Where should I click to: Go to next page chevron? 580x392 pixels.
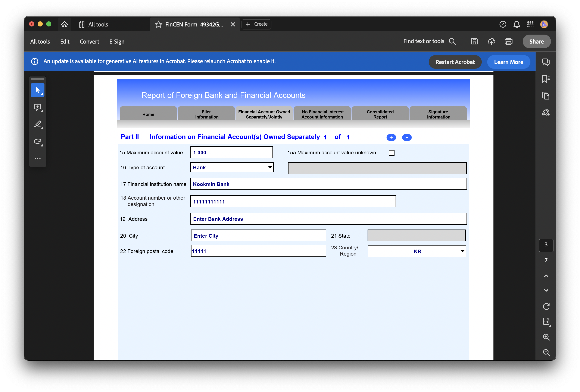coord(546,290)
